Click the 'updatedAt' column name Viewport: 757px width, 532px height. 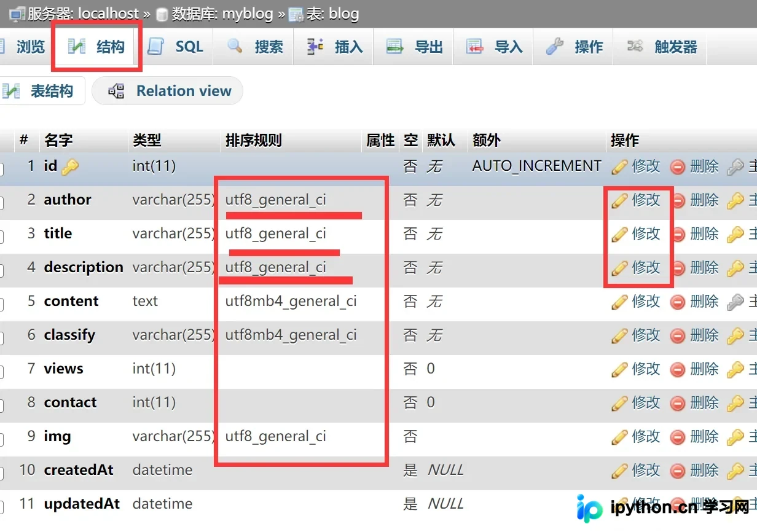click(x=82, y=504)
